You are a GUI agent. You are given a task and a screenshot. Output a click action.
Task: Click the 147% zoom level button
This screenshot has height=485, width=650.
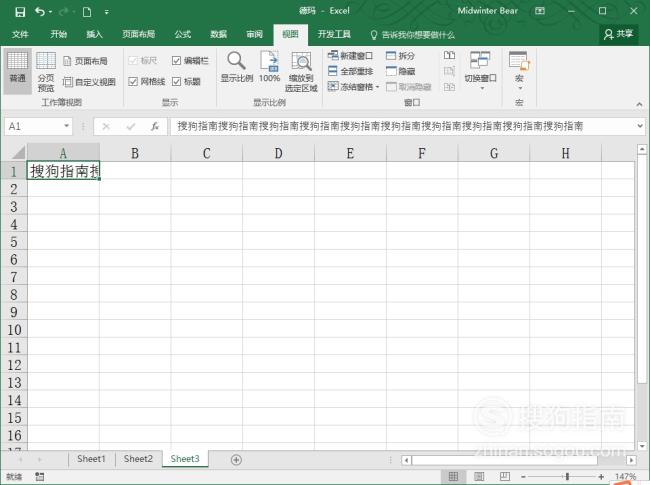click(x=625, y=477)
